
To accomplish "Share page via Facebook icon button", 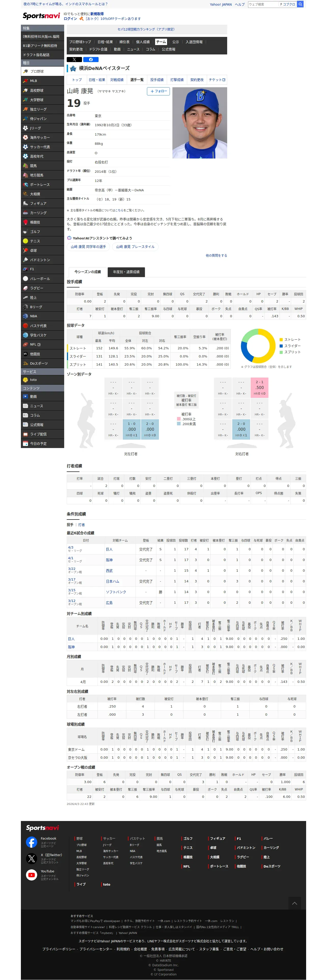I will tap(91, 59).
